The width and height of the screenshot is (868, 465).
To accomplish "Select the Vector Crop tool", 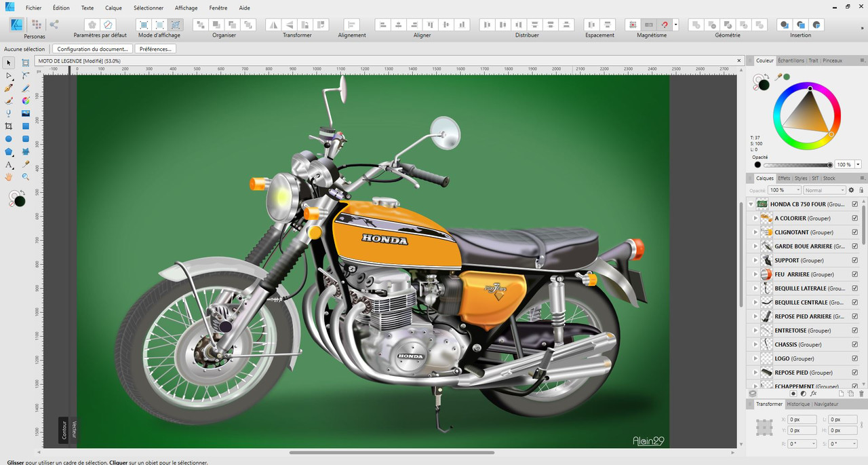I will coord(9,126).
